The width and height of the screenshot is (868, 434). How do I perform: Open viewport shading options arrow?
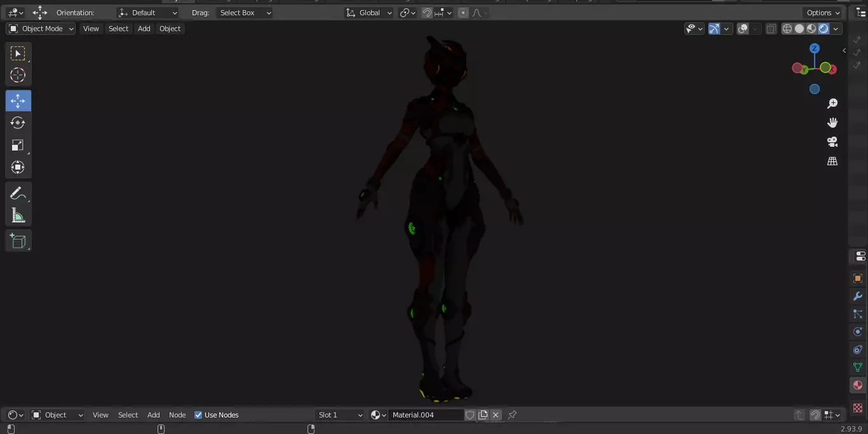coord(836,29)
